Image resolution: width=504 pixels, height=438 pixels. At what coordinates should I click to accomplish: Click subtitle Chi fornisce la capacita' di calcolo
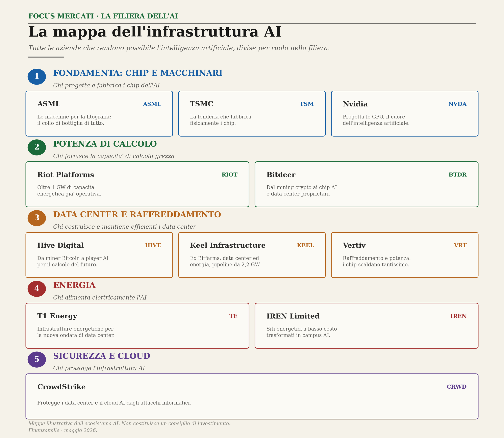(114, 156)
